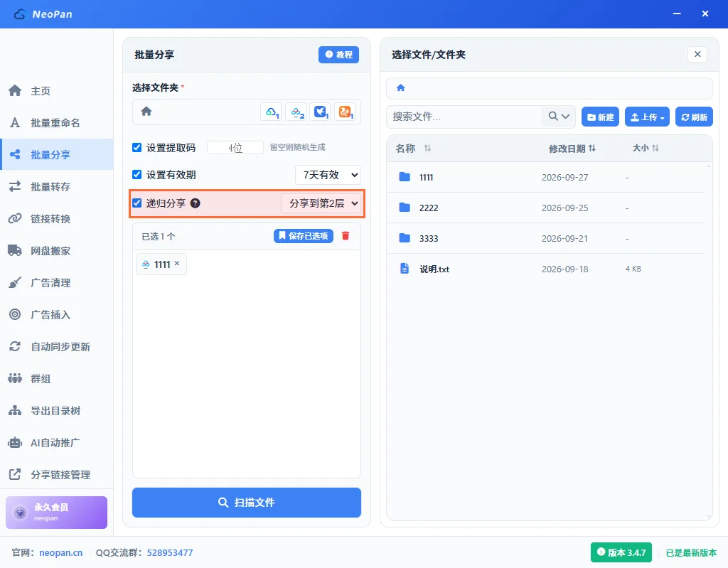Click the 2026-09-25 date cell
This screenshot has width=728, height=568.
(x=565, y=208)
